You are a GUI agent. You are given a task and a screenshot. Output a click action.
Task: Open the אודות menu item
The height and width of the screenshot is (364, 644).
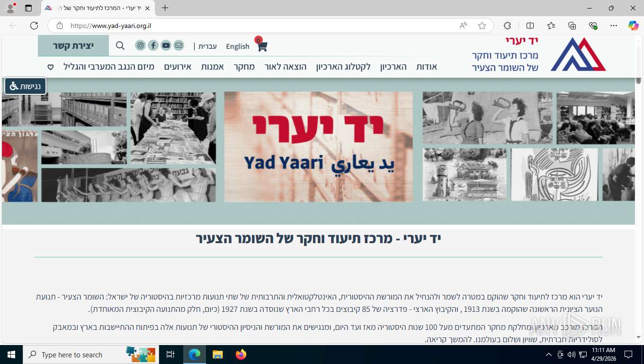tap(427, 67)
